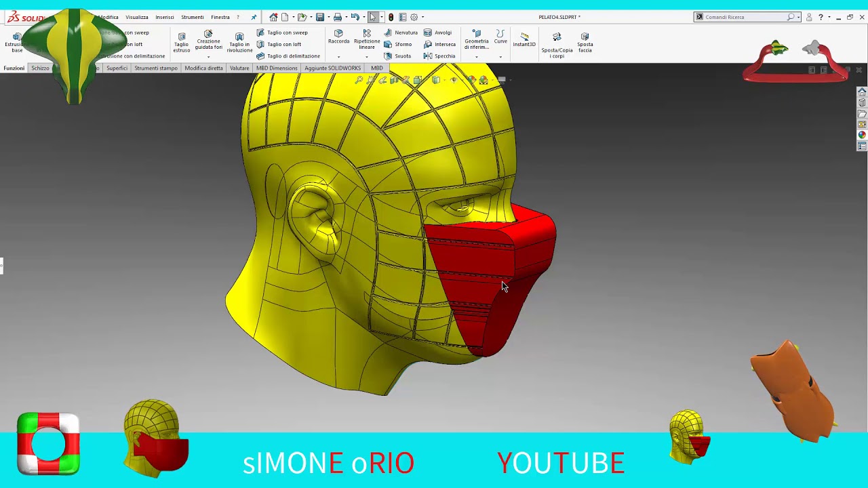Click the Curve tool

tap(500, 37)
